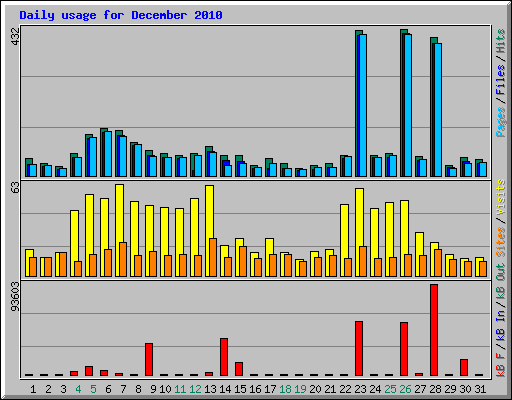The height and width of the screenshot is (400, 512).
Task: Select the orange sites bar for day 7
Action: coord(123,259)
